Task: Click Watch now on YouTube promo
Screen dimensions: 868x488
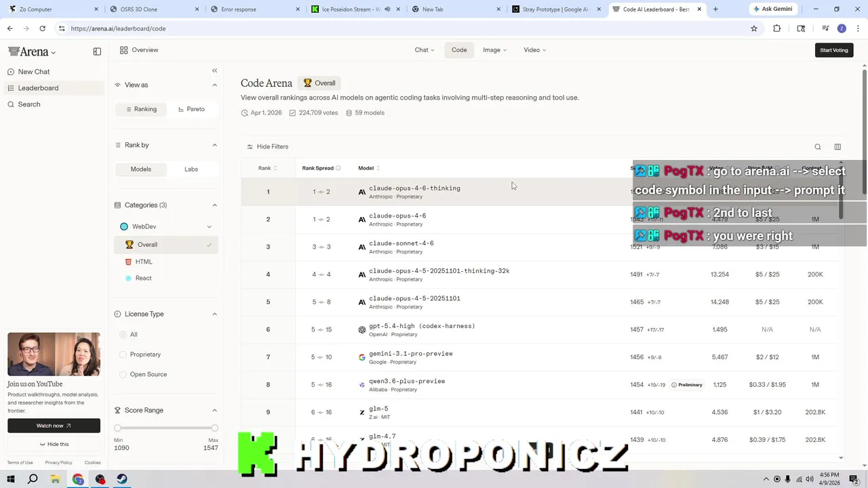Action: click(54, 426)
